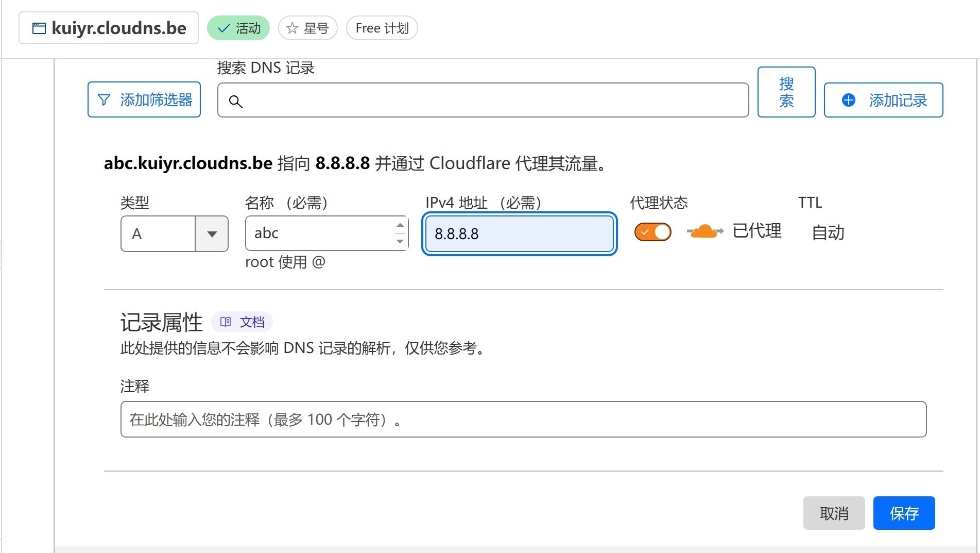
Task: Click the star icon in 星号 badge
Action: click(x=293, y=28)
